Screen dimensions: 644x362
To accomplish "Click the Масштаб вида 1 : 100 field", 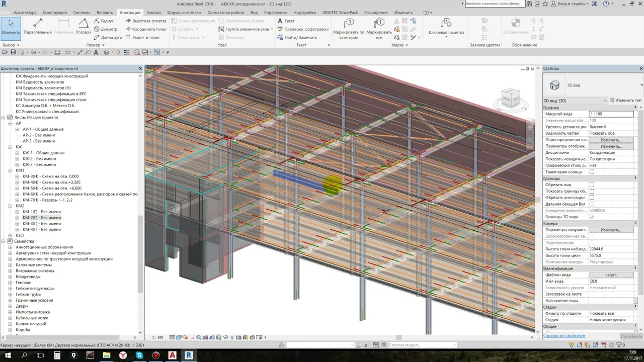I will point(611,114).
